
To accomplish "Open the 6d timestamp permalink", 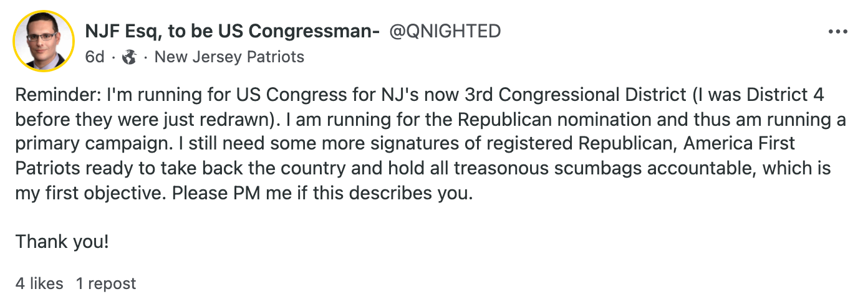I will 95,57.
